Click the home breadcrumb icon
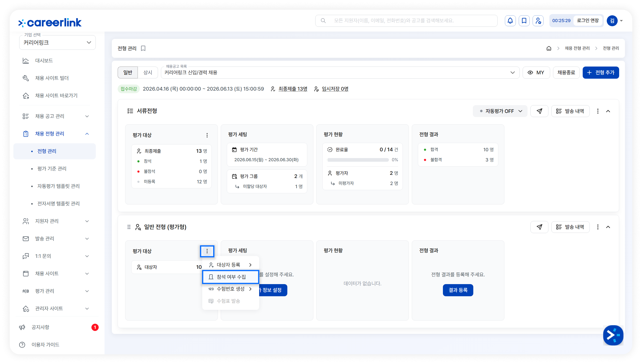 (549, 48)
